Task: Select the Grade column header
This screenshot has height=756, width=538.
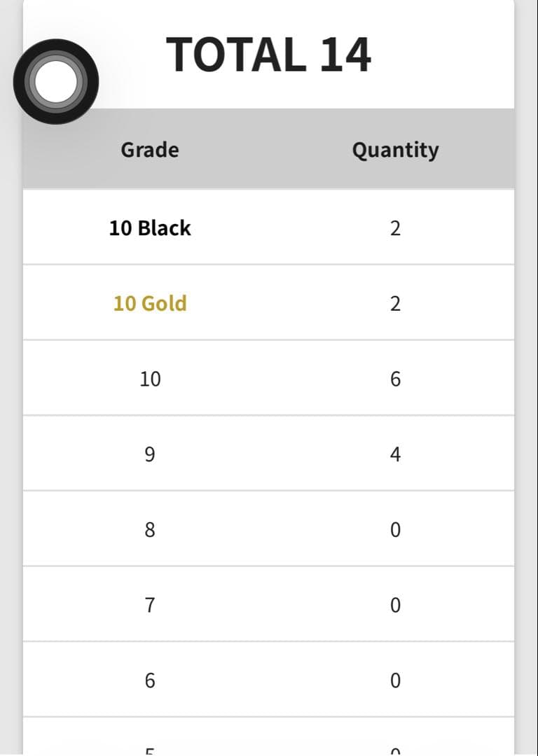Action: pos(150,149)
